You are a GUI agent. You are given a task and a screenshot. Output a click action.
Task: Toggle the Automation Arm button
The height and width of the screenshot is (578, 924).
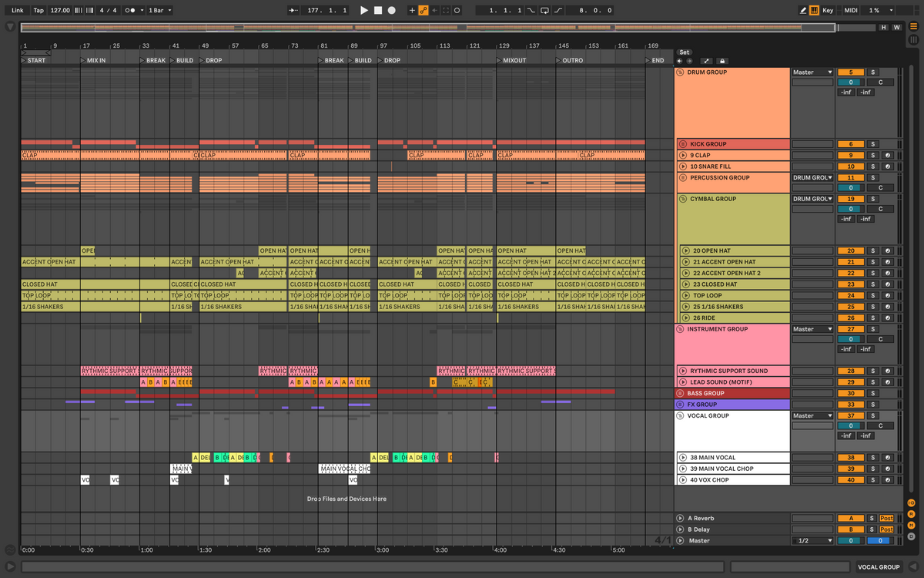423,10
